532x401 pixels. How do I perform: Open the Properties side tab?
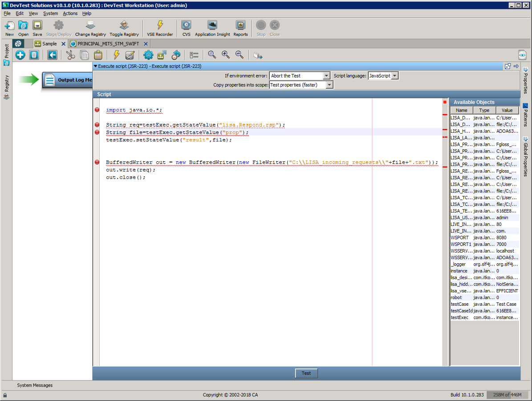[525, 81]
